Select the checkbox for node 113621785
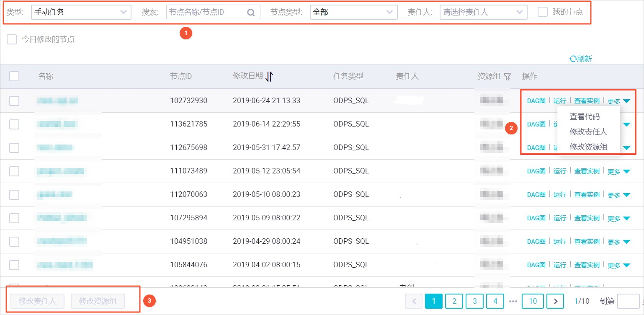 (14, 124)
